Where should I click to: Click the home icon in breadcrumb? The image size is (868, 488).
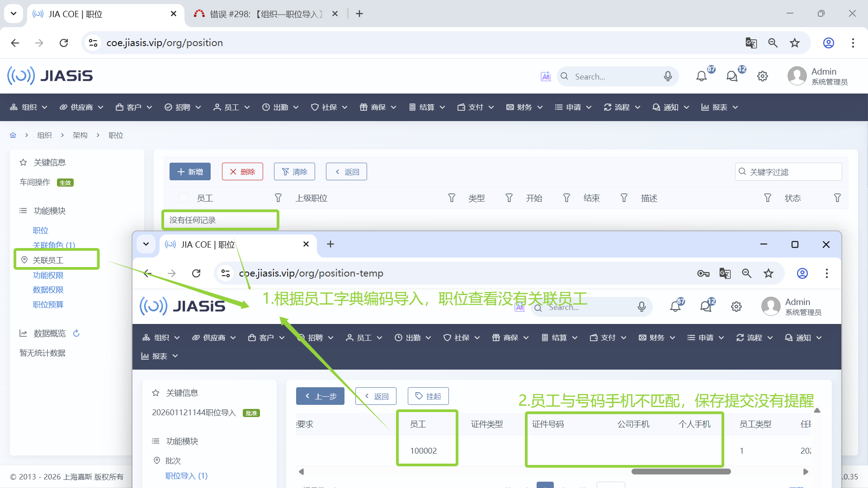13,135
